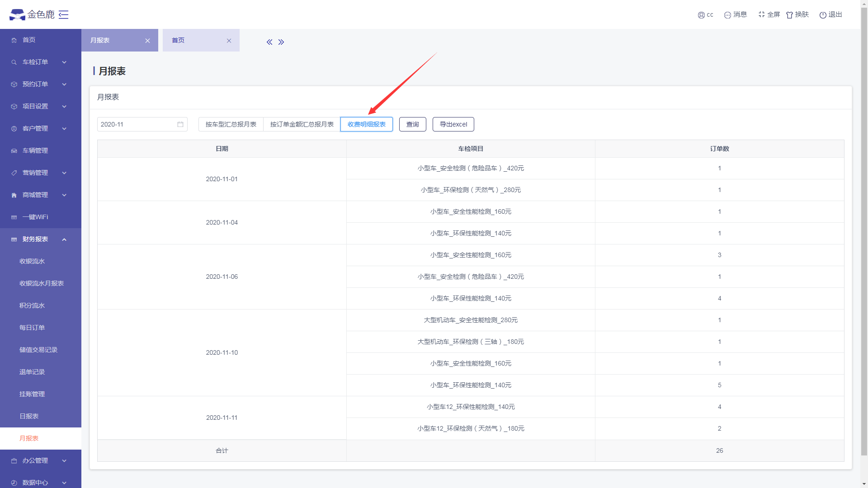Open 收银流水月报表 in the sidebar
This screenshot has width=868, height=488.
coord(41,283)
